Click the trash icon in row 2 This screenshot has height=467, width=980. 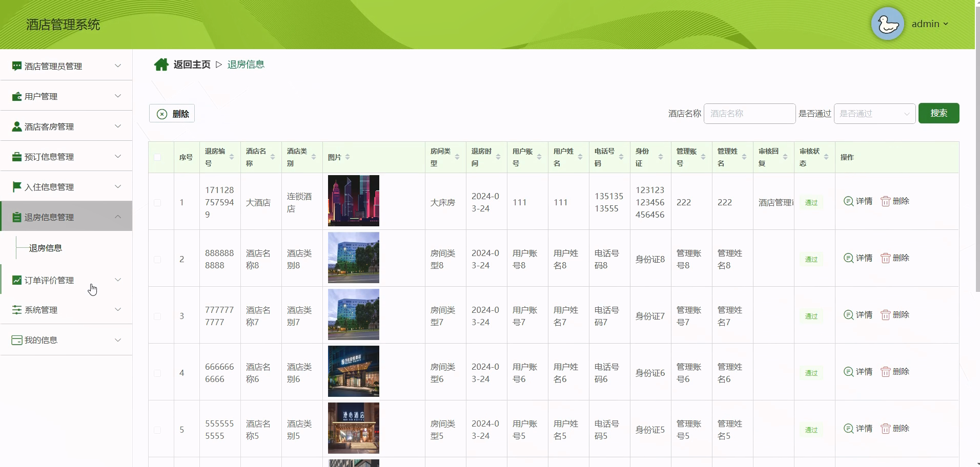(x=886, y=258)
